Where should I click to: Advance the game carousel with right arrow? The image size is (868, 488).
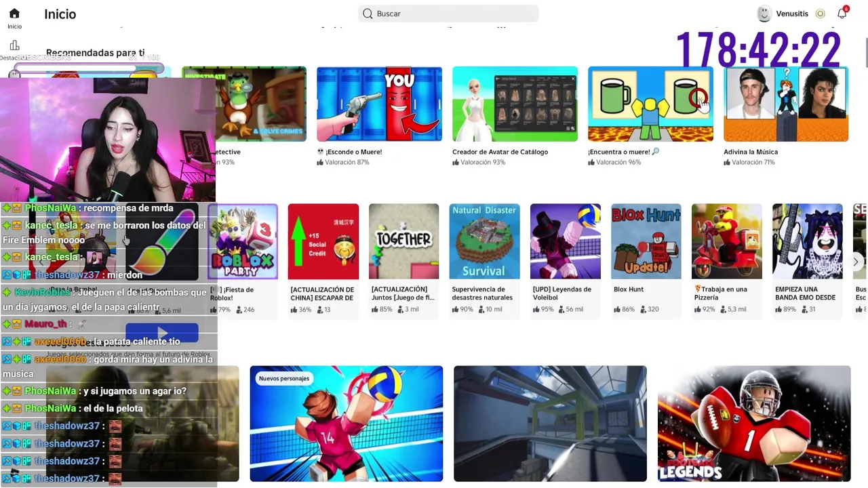[856, 262]
